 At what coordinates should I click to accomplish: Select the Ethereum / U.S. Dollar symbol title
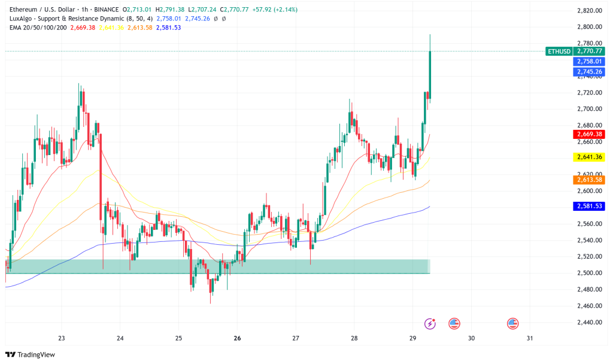pos(43,10)
